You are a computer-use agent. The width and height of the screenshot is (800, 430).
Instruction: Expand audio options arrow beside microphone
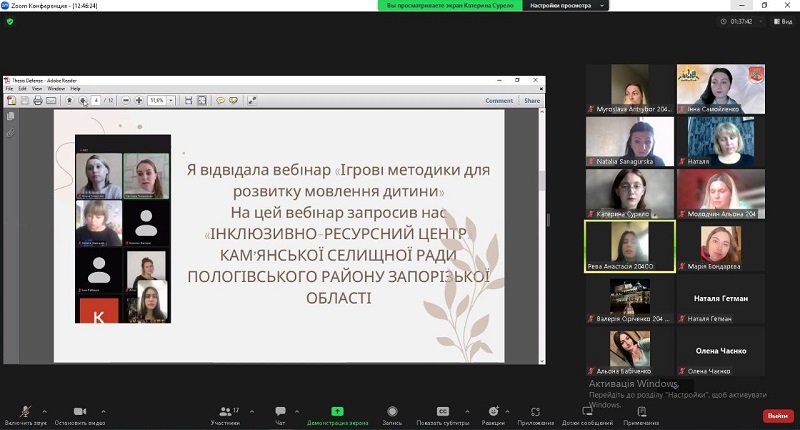[46, 411]
